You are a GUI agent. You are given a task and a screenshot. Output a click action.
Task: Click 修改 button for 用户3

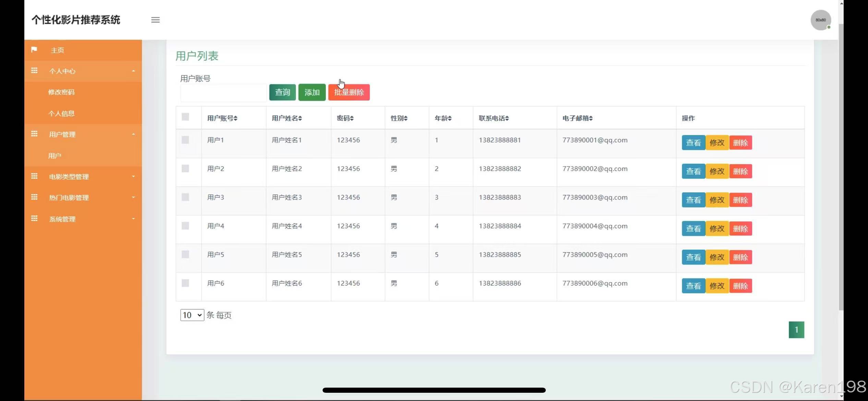(717, 200)
